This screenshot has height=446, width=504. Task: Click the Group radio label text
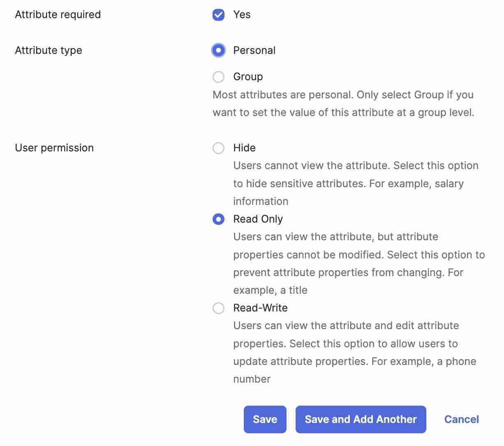[248, 77]
